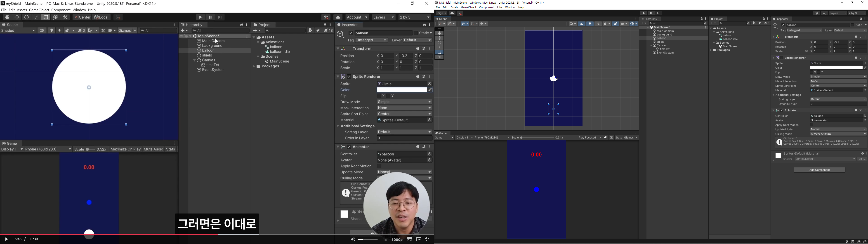Select the Rect tool in Unity 2020 toolbar

tap(46, 17)
